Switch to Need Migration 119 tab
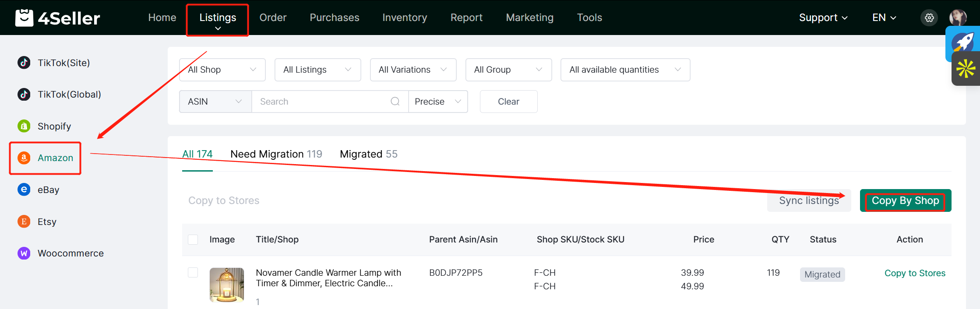The width and height of the screenshot is (980, 309). 276,154
